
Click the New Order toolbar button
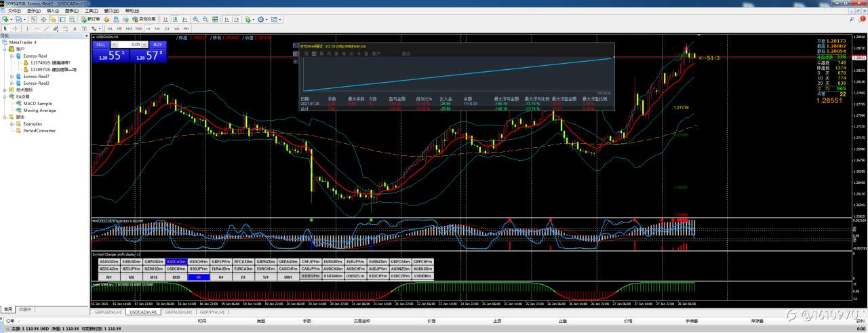(x=90, y=19)
